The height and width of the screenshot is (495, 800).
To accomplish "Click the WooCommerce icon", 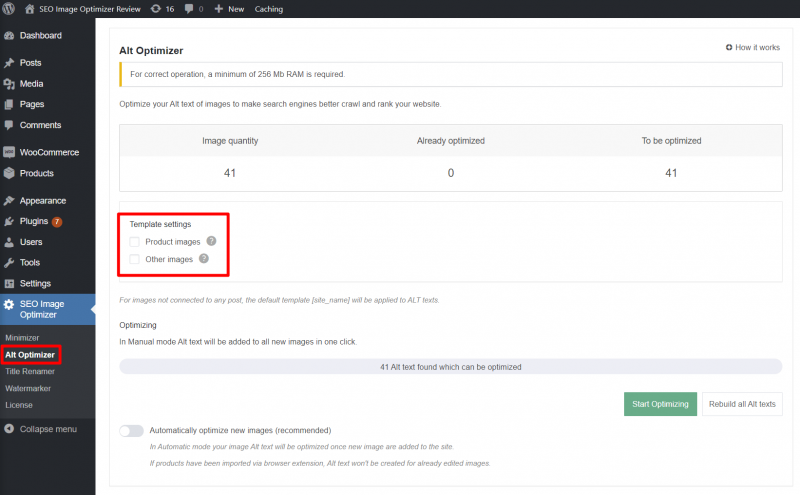I will coord(9,152).
